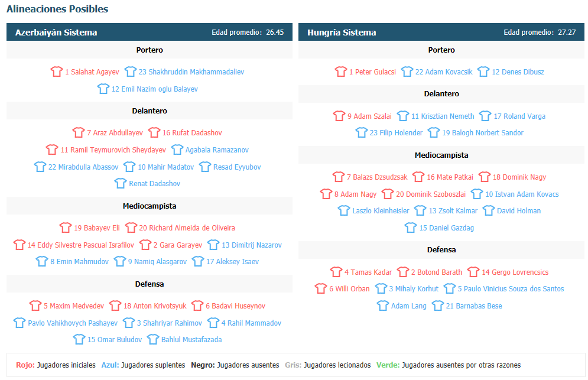The width and height of the screenshot is (588, 380).
Task: Open player link 23 Shakhruddin Makhammadaliev
Action: pyautogui.click(x=191, y=72)
